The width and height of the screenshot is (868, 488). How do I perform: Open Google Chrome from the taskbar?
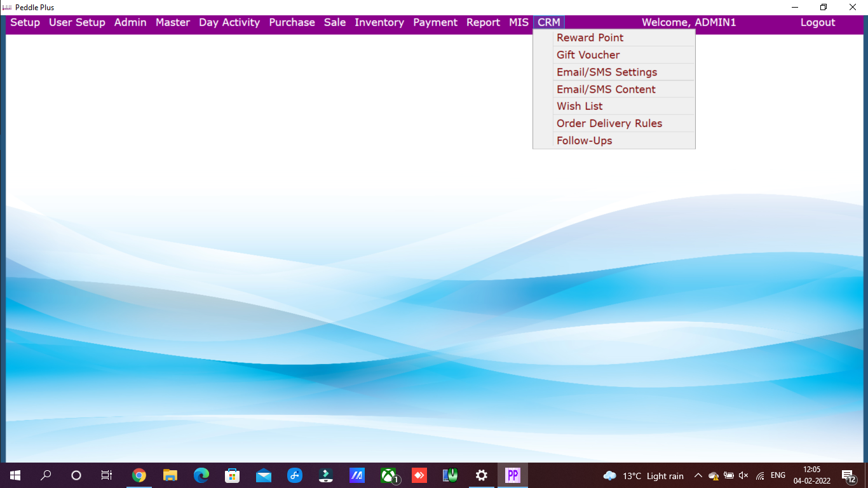(139, 475)
